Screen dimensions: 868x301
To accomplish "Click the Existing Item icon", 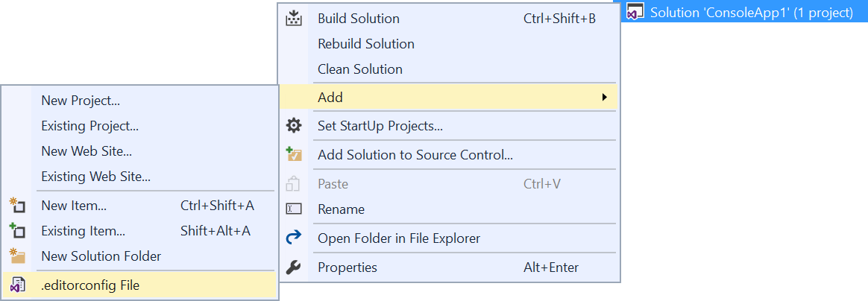I will (17, 231).
